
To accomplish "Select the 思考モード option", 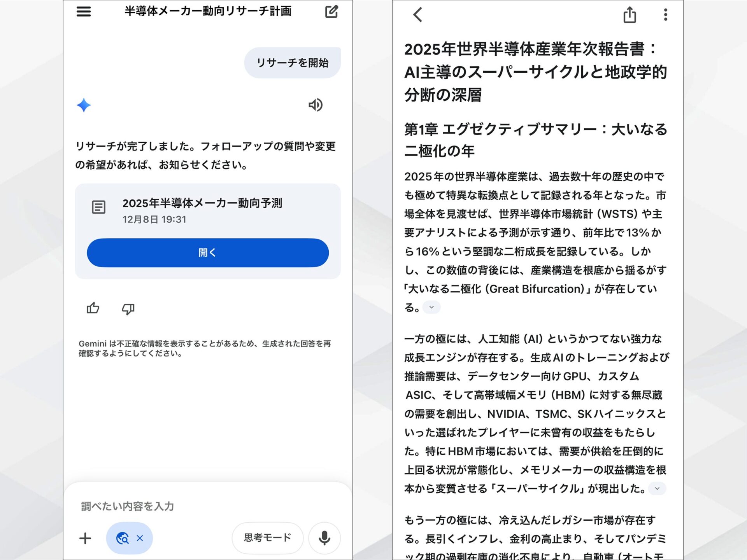I will pos(267,537).
